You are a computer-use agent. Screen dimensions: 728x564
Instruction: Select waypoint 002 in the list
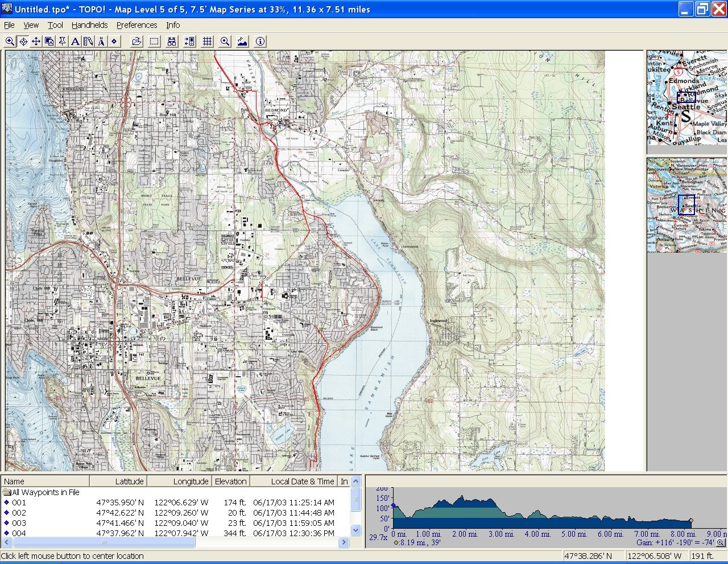point(19,513)
